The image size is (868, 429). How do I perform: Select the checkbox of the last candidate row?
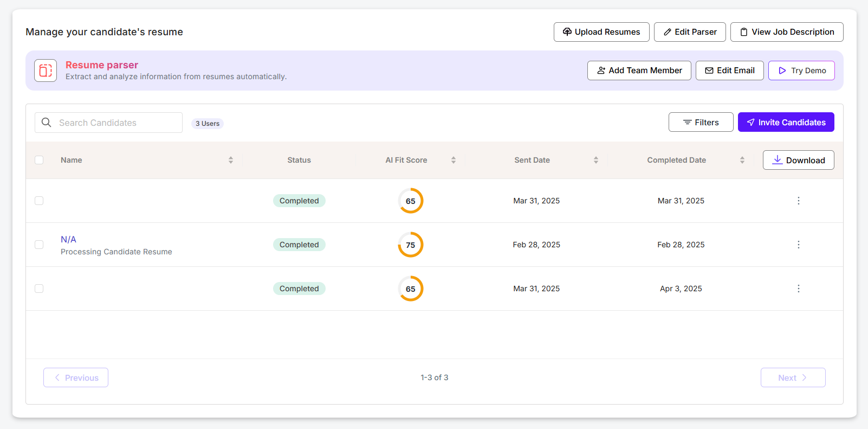[39, 289]
